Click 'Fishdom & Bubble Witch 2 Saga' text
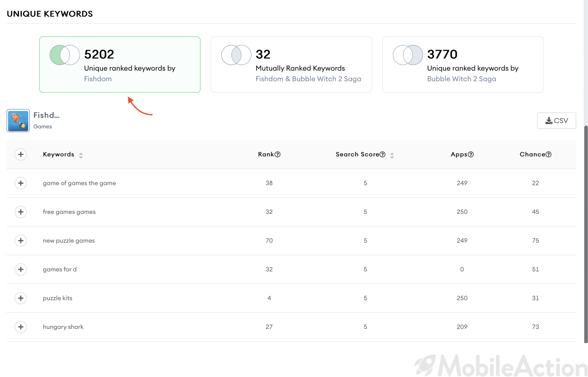 [308, 79]
